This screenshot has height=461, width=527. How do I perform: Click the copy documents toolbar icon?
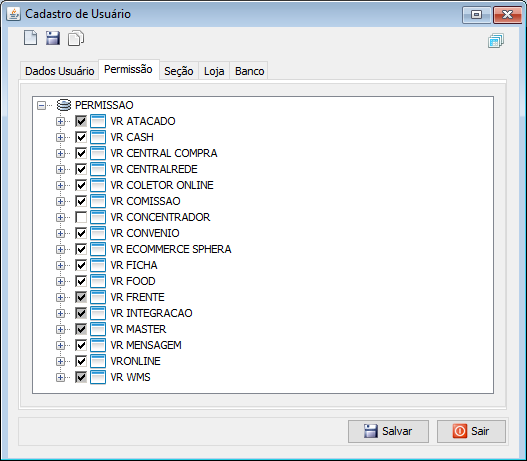(76, 38)
